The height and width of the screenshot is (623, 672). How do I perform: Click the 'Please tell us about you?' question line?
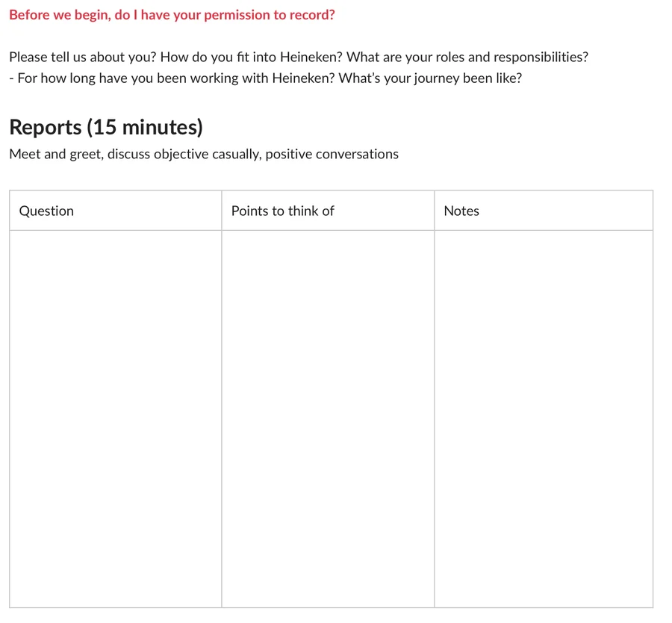(x=299, y=57)
